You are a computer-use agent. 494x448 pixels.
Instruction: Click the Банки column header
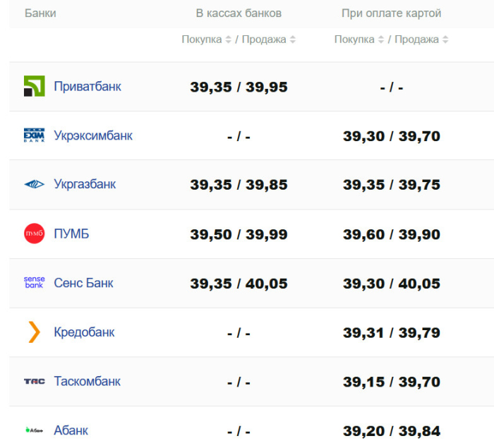click(x=40, y=13)
